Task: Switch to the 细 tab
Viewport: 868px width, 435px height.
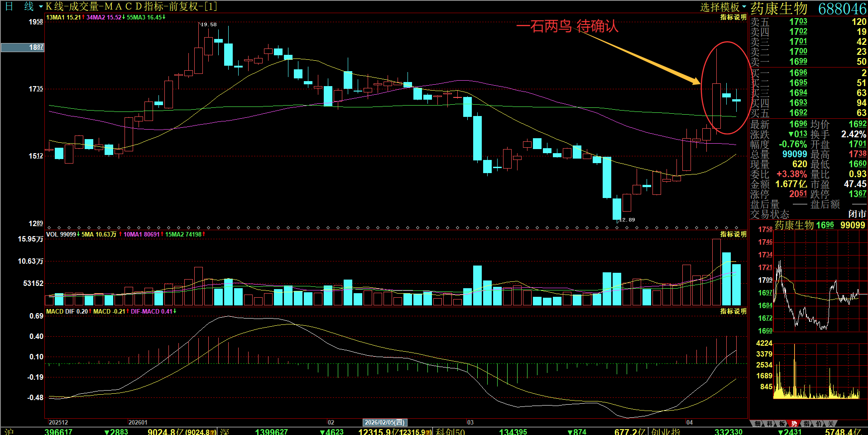Action: pyautogui.click(x=758, y=424)
